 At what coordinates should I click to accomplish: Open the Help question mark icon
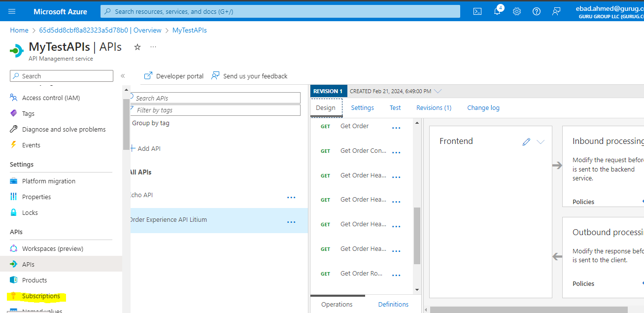tap(537, 11)
